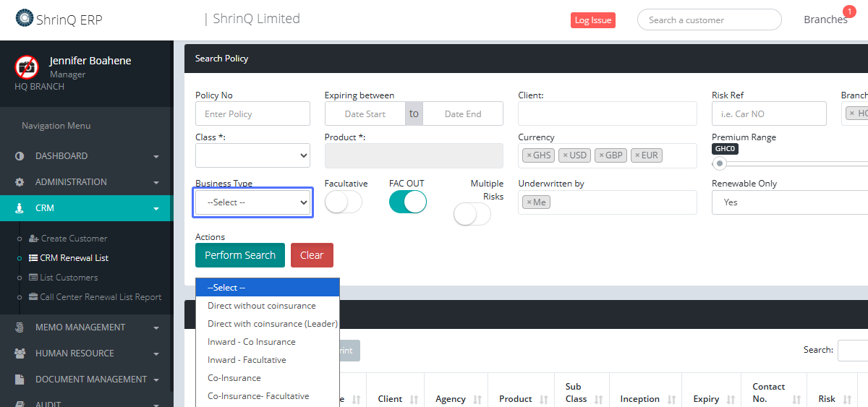Select Inward - Facultative option

pyautogui.click(x=247, y=360)
